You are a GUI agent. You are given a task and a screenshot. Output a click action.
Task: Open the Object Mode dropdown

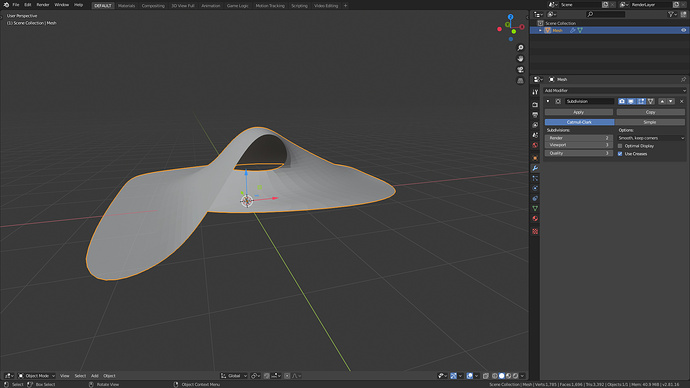[x=37, y=376]
